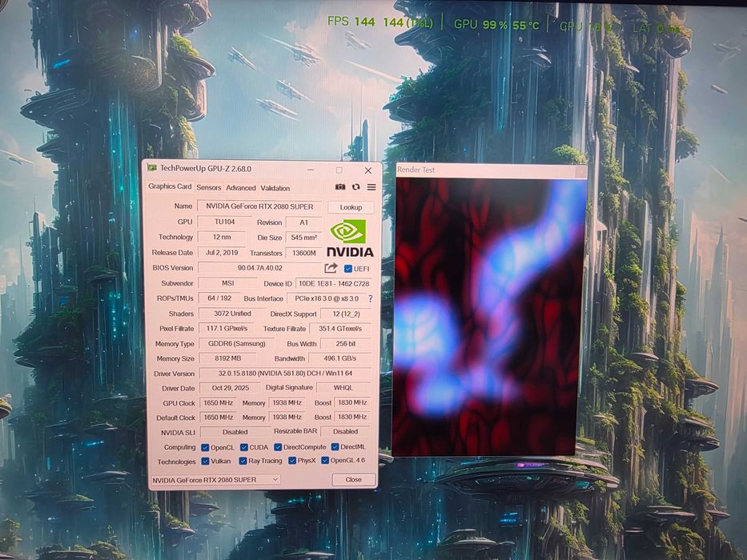747x560 pixels.
Task: Click the Release Date field Jul 2, 2019
Action: [222, 252]
